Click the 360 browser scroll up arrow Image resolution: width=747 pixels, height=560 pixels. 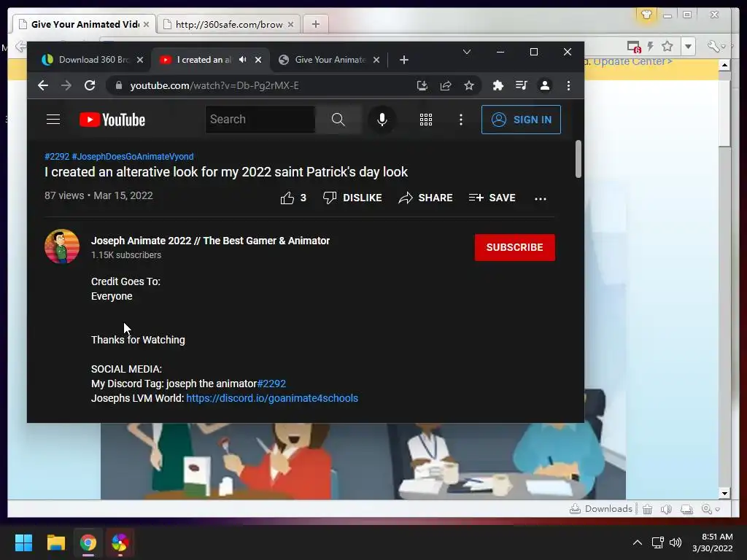(724, 65)
